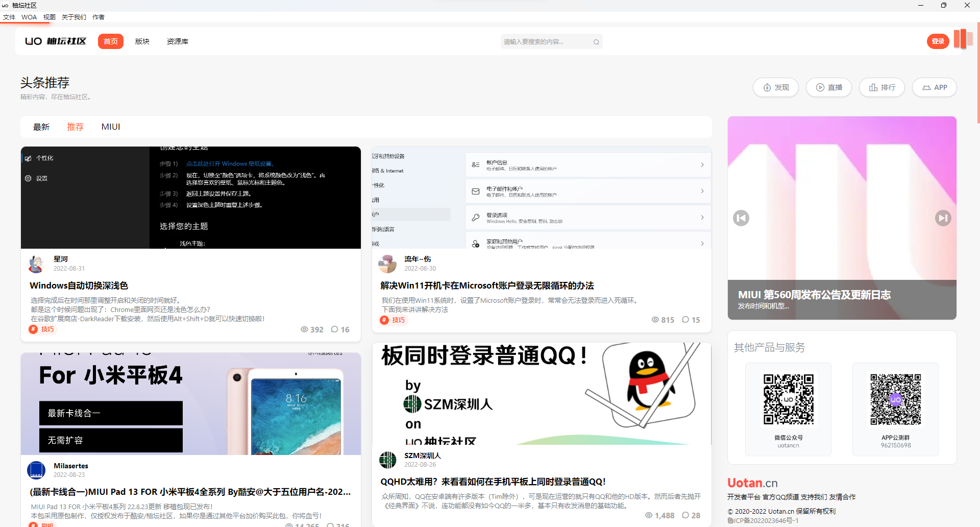This screenshot has width=980, height=527.
Task: Click SZM深圳人 author name
Action: point(423,456)
